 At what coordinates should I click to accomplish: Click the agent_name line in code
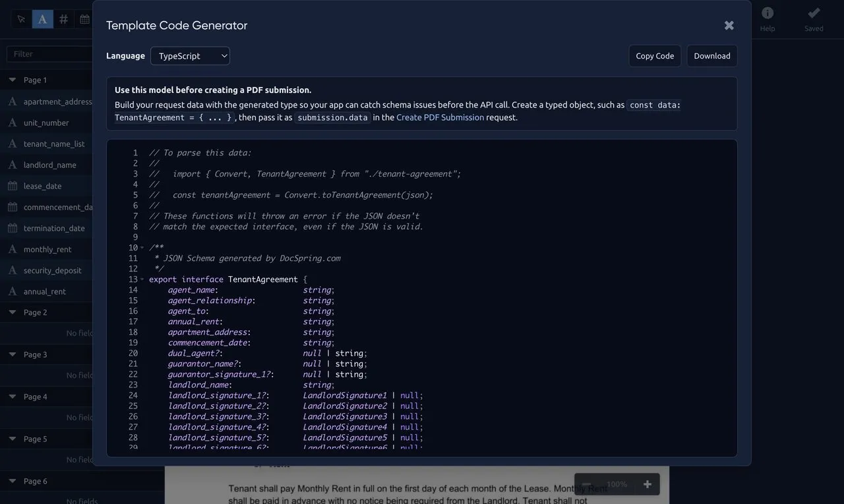coord(251,290)
